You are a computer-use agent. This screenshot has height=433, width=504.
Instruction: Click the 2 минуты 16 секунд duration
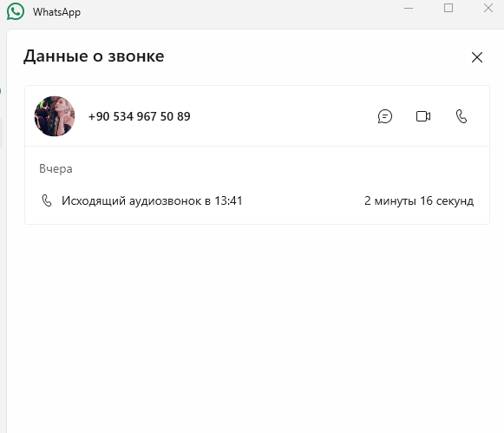(x=419, y=201)
